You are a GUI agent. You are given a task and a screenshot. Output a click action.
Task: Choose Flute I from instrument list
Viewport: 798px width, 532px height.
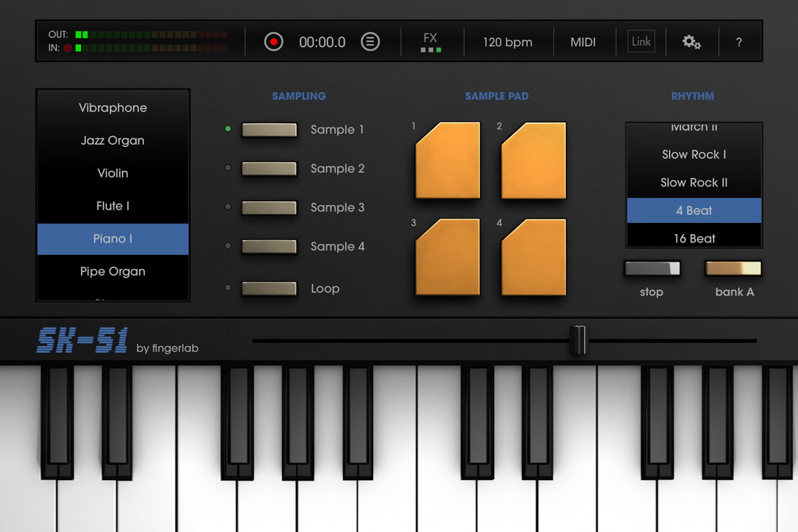click(113, 205)
